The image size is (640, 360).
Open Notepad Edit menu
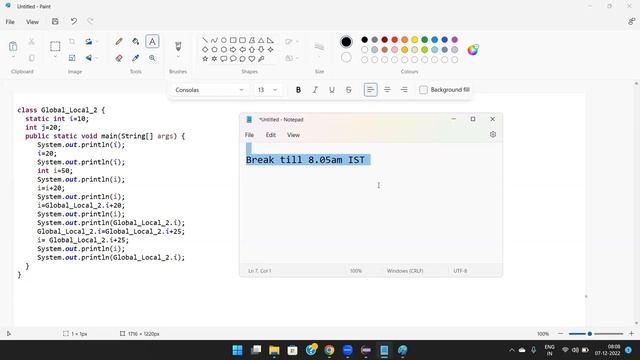click(x=271, y=135)
